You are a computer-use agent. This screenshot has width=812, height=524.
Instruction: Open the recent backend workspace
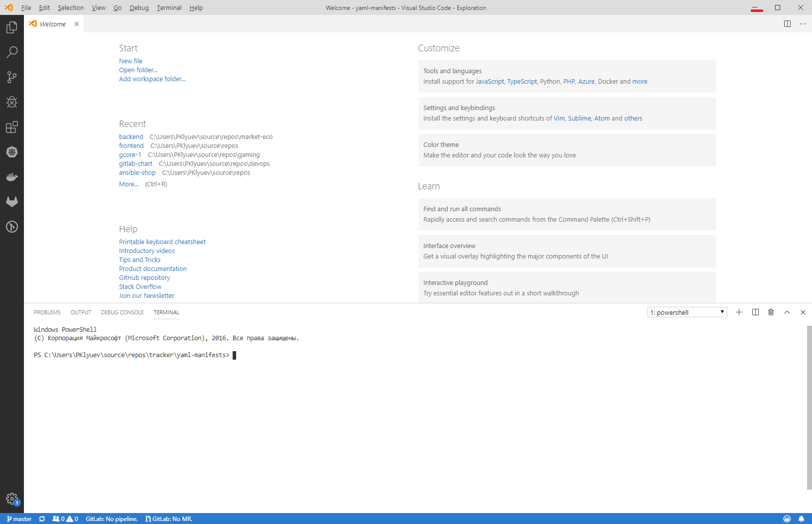tap(131, 136)
